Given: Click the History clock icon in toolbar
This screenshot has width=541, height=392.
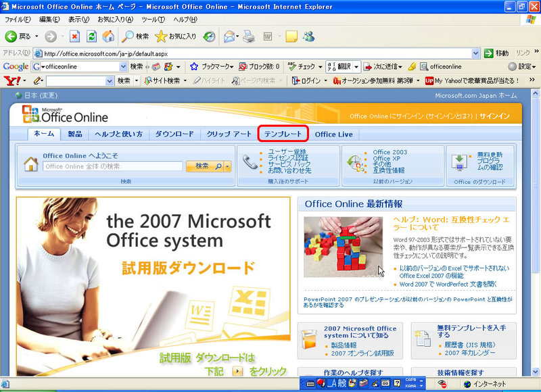Looking at the screenshot, I should click(209, 36).
